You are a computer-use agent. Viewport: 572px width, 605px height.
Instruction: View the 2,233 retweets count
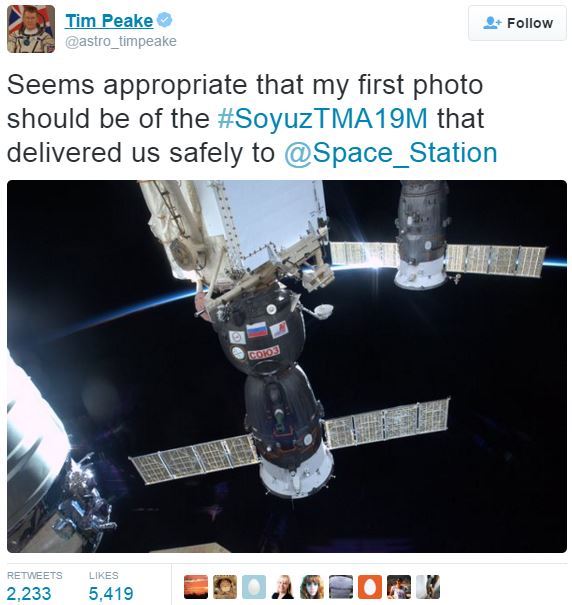(x=29, y=593)
